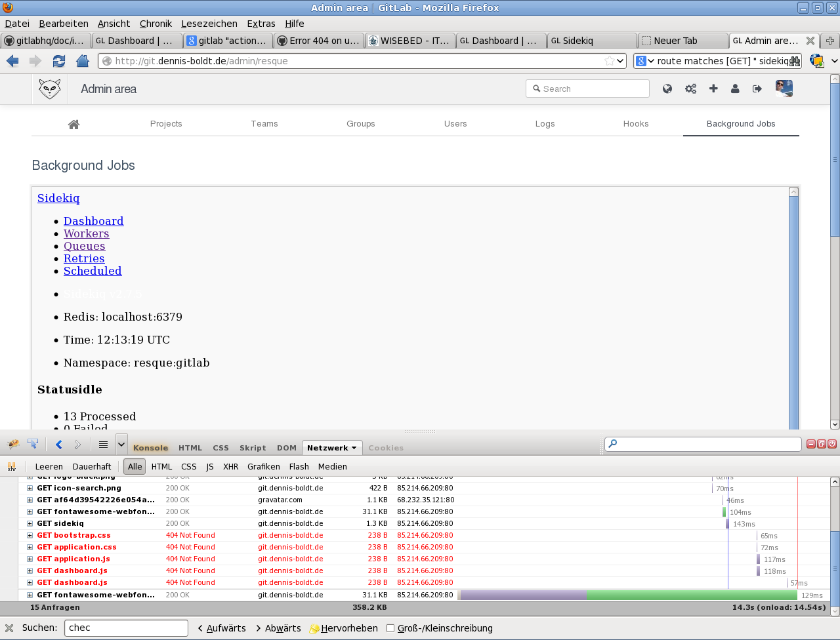Toggle Hervorheben highlight all
Image resolution: width=840 pixels, height=640 pixels.
[x=343, y=628]
